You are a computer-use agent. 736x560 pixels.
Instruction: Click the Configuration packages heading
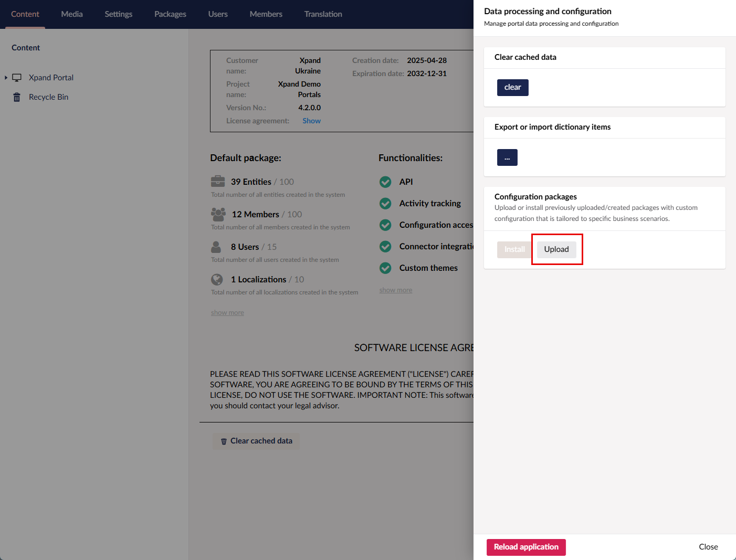point(535,197)
